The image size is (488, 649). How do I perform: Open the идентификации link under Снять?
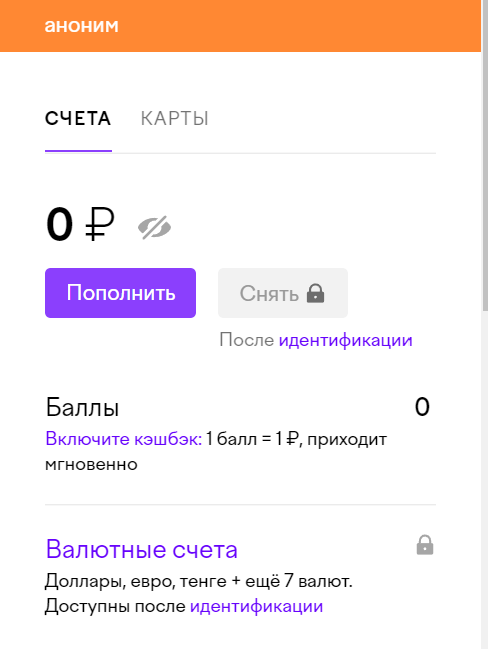point(346,340)
